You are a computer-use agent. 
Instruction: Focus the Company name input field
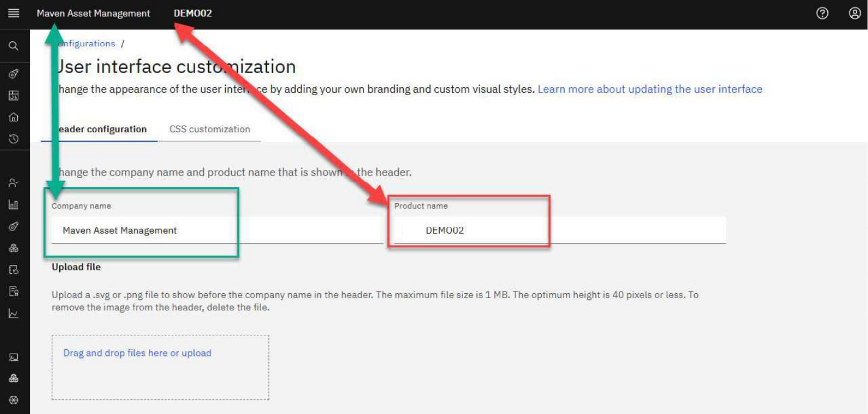pyautogui.click(x=217, y=230)
